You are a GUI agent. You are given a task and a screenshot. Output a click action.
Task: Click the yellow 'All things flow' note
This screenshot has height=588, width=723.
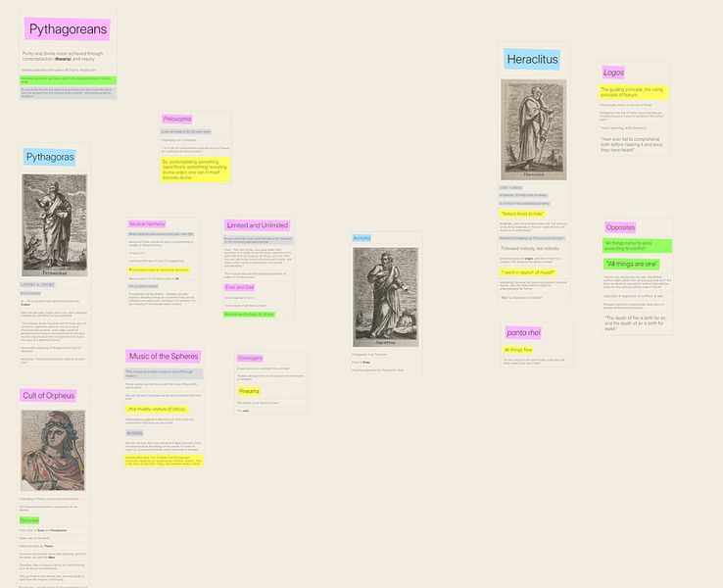tap(518, 350)
